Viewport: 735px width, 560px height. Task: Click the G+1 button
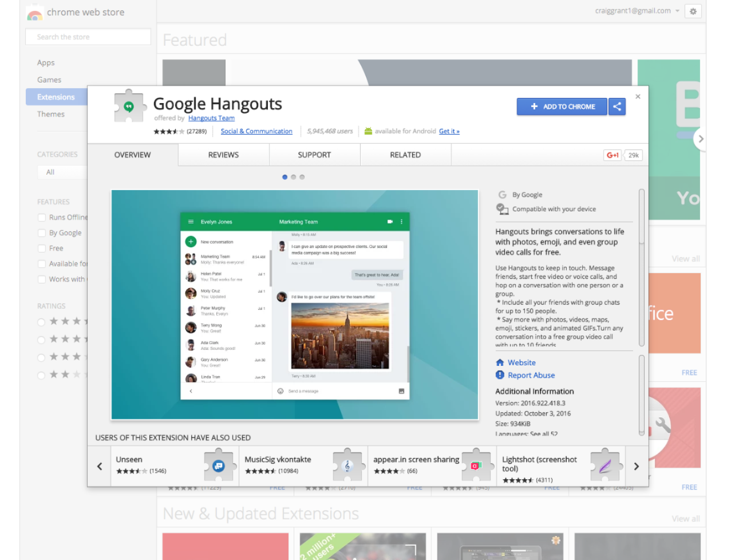[613, 155]
